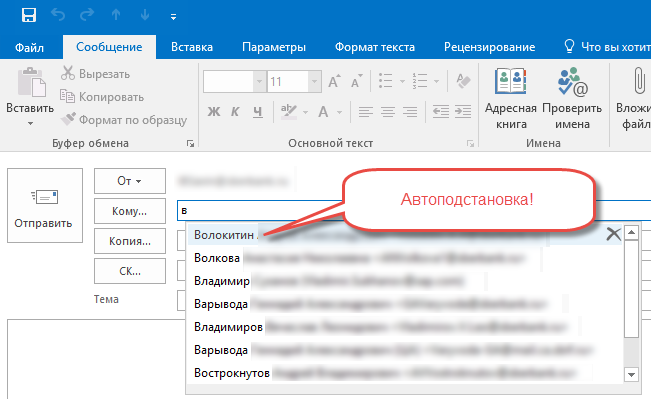The width and height of the screenshot is (651, 399).
Task: Click the clear formatting eraser icon
Action: [463, 81]
